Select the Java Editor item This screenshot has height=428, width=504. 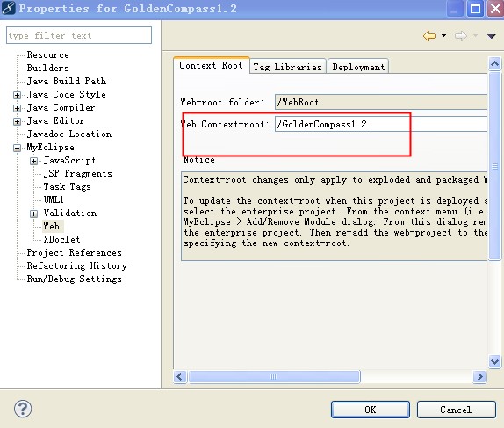coord(56,120)
